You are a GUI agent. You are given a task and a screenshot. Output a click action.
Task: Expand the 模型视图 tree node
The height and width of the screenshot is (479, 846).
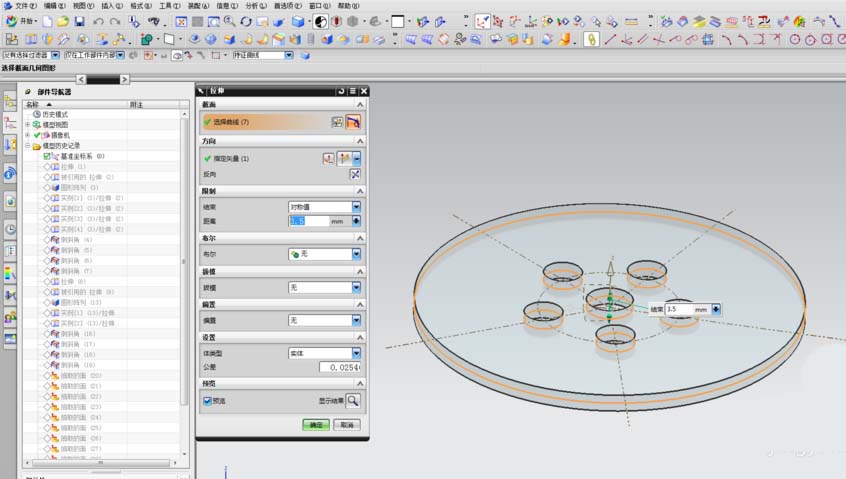click(27, 124)
